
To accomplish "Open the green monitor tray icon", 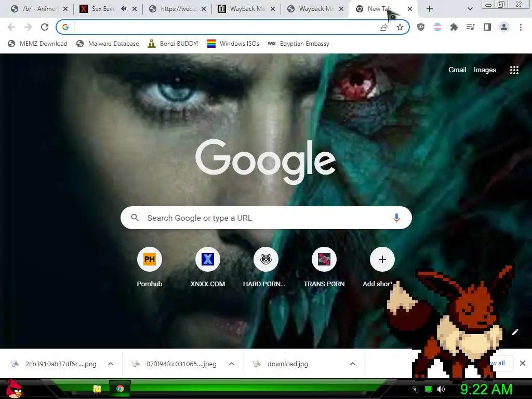I will point(429,389).
